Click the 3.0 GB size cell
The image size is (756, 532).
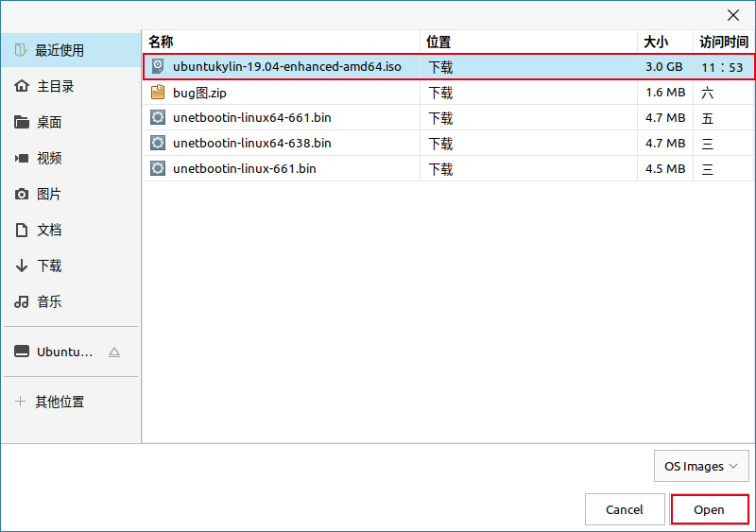[664, 66]
